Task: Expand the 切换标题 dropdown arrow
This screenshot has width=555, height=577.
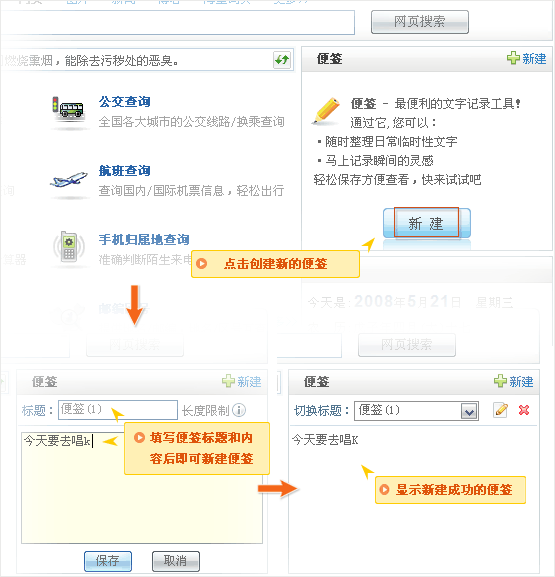Action: [469, 411]
